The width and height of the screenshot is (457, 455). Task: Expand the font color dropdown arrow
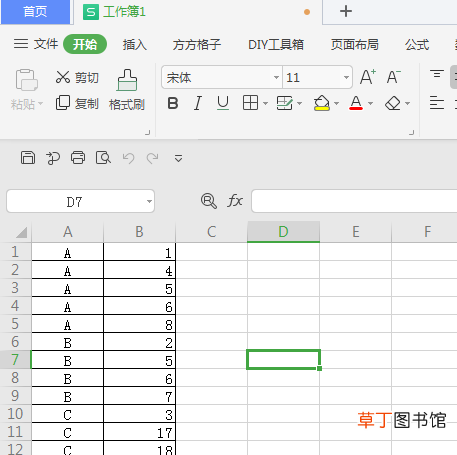point(370,103)
